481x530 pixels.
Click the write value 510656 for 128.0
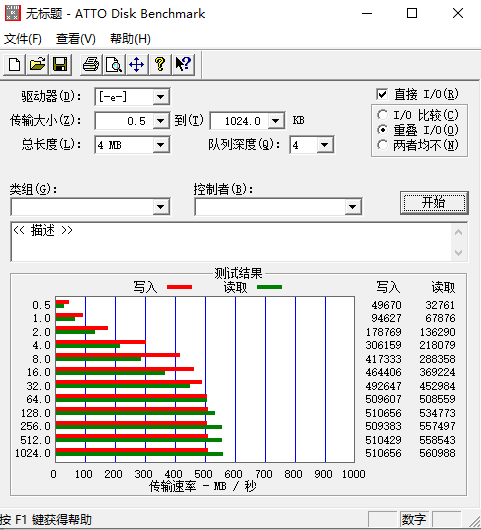[x=383, y=413]
